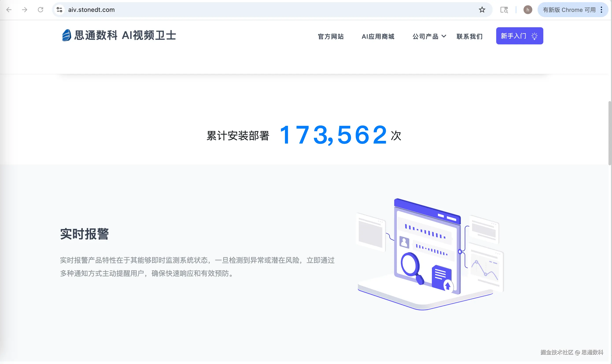Reload the page with refresh icon
This screenshot has height=364, width=612.
pyautogui.click(x=41, y=10)
